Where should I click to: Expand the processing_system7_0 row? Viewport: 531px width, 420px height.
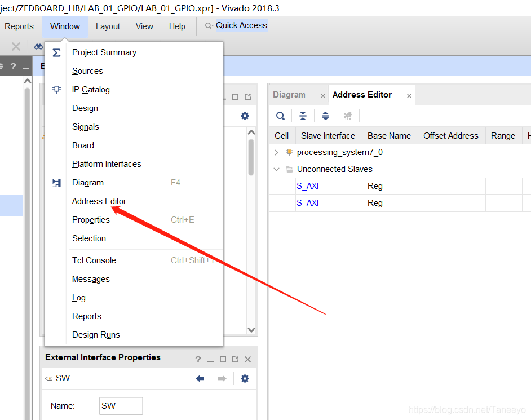pyautogui.click(x=276, y=152)
